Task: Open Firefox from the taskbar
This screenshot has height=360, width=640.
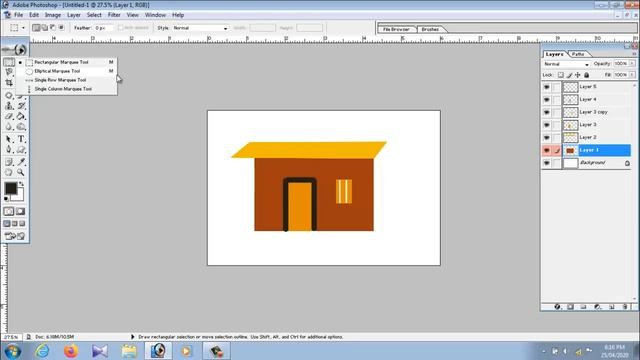Action: (71, 351)
